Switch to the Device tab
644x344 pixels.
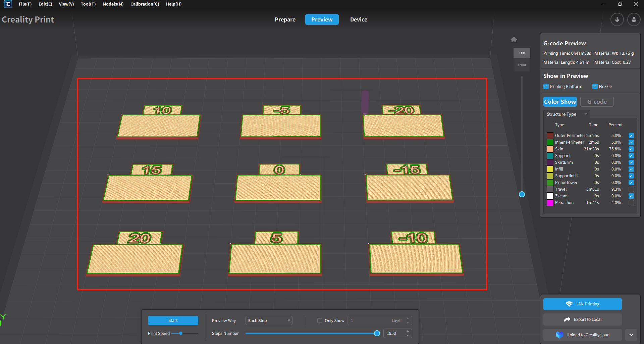[x=359, y=19]
